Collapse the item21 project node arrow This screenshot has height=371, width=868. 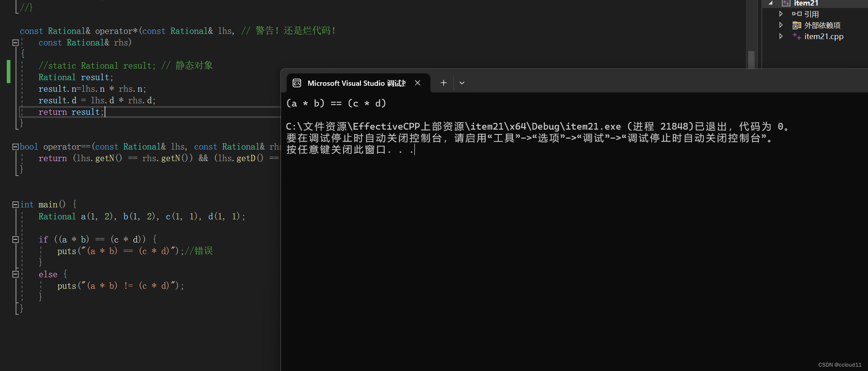click(x=771, y=3)
